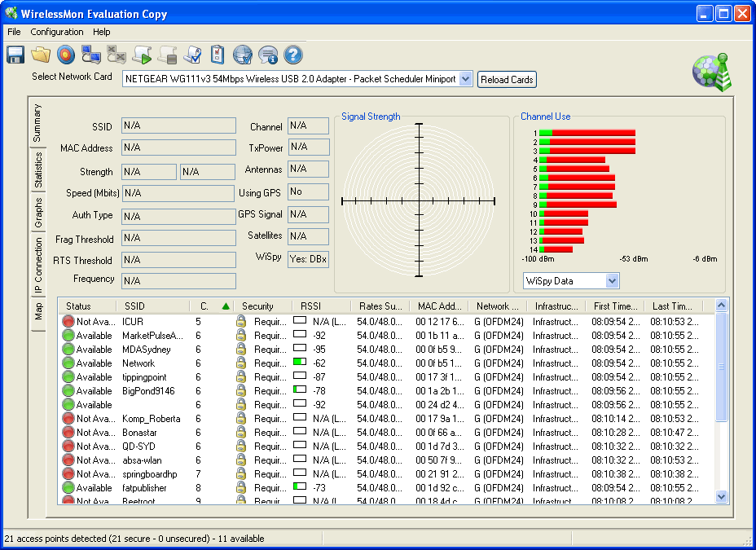The height and width of the screenshot is (550, 756).
Task: Click the WirelessMon globe antenna logo
Action: [x=712, y=73]
